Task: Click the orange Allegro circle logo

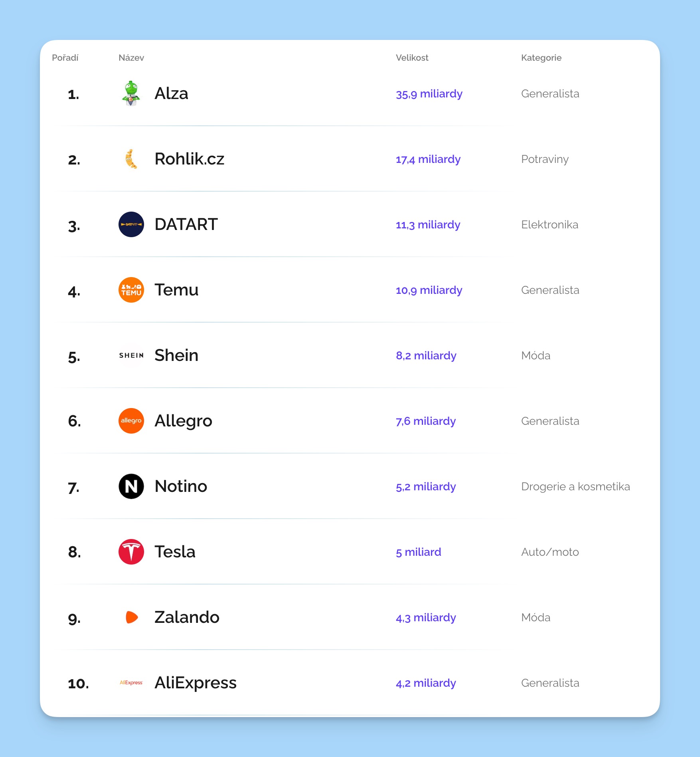Action: pos(131,421)
